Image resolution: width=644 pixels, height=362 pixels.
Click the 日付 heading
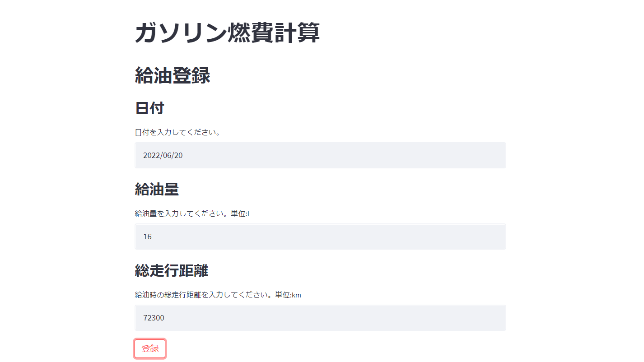pyautogui.click(x=149, y=108)
